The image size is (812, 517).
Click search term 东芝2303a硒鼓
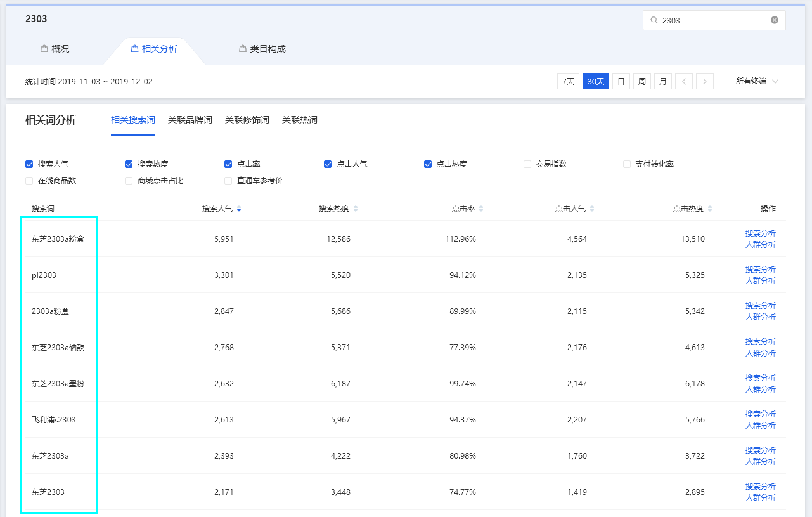(x=58, y=348)
